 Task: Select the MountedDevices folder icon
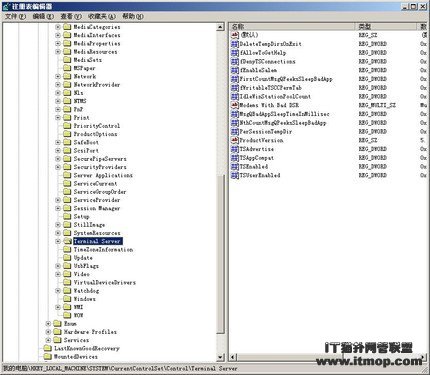(x=48, y=356)
